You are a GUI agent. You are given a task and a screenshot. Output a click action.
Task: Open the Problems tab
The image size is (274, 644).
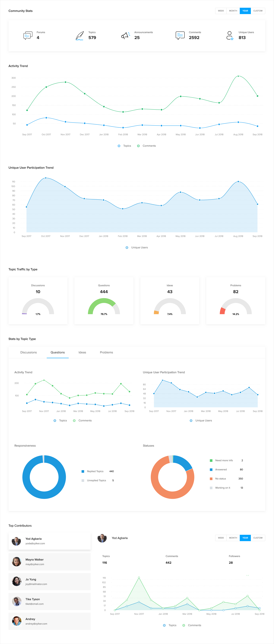(x=106, y=352)
